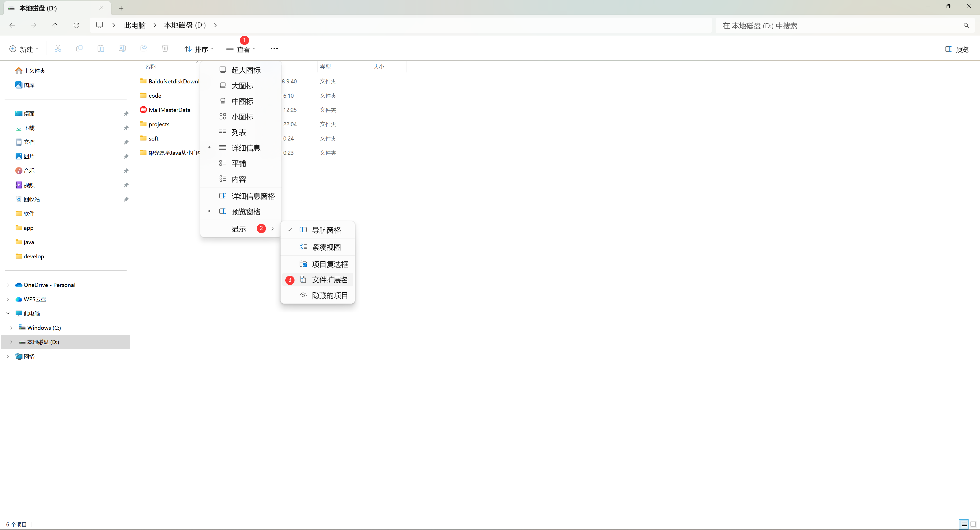Sort by 类型 column header
The image size is (980, 530).
coord(325,67)
